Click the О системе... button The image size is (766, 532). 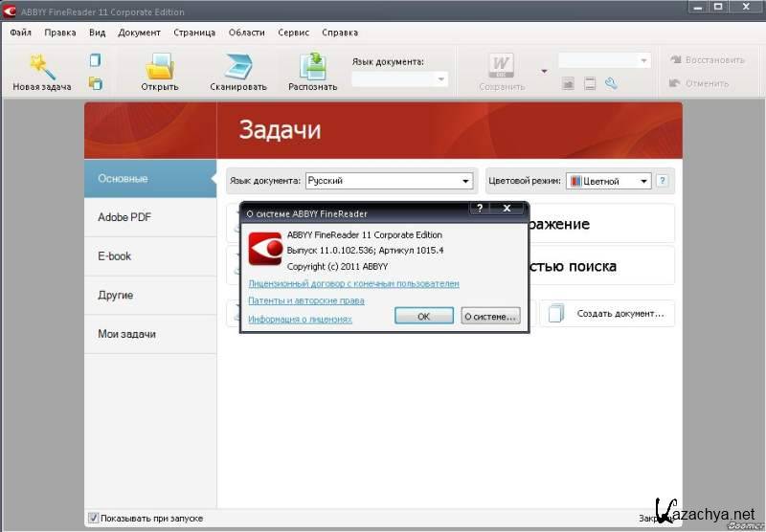click(x=489, y=316)
